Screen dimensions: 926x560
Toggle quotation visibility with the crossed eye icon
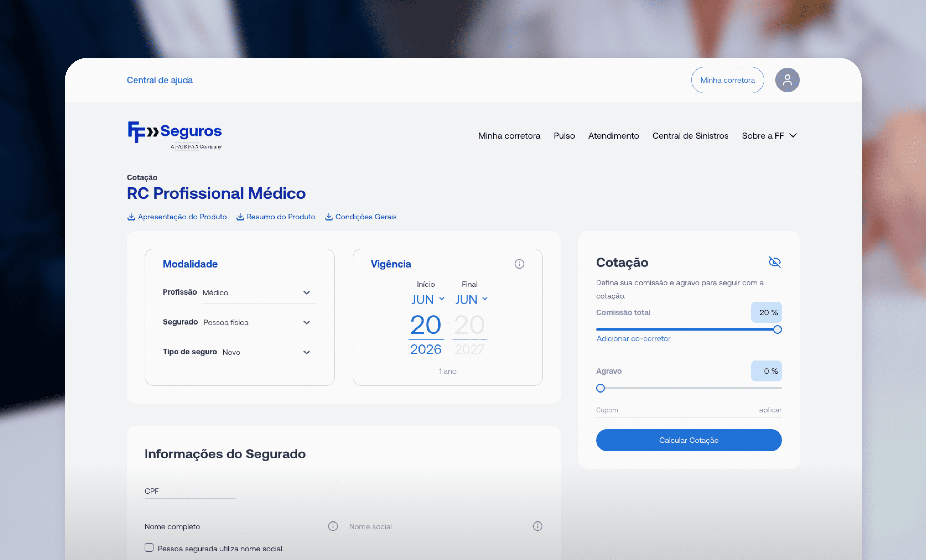[775, 262]
